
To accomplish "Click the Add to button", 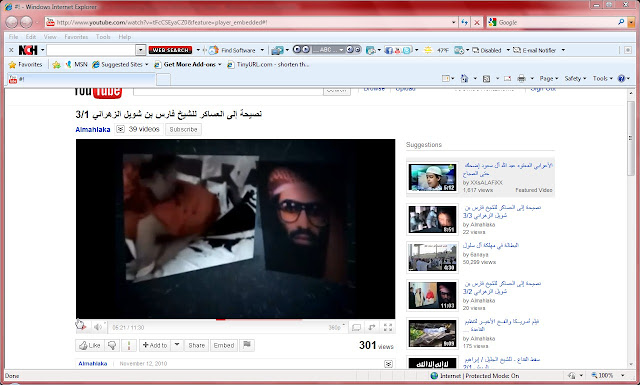I will pyautogui.click(x=155, y=345).
